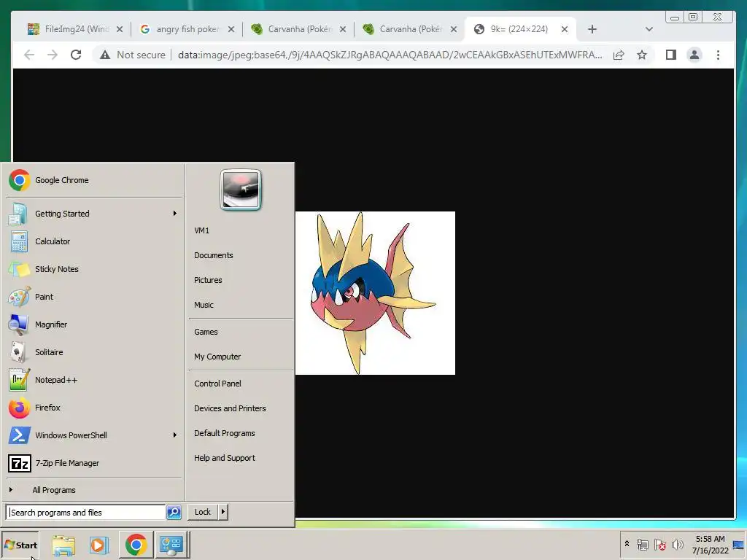Bookmark this page with the star
Viewport: 747px width, 560px height.
tap(642, 55)
